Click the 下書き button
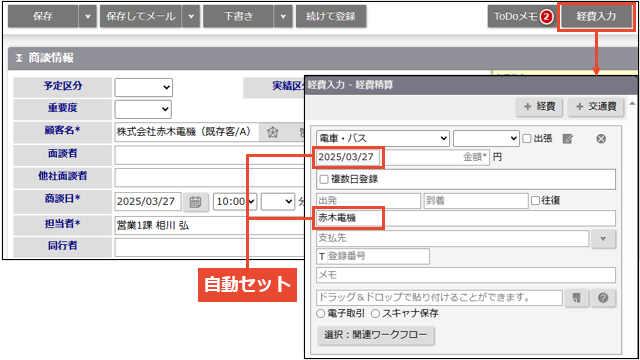The height and width of the screenshot is (360, 640). click(x=238, y=16)
